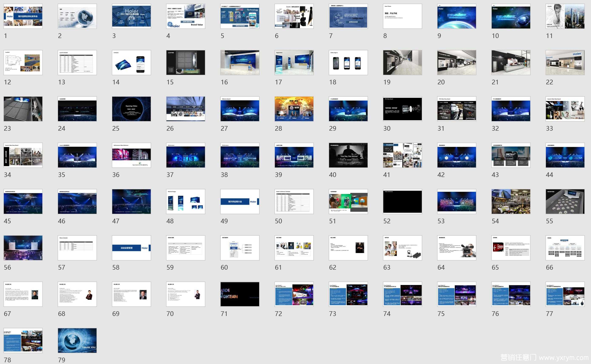Select slide 58 blue section divider
This screenshot has height=364, width=591.
click(132, 248)
